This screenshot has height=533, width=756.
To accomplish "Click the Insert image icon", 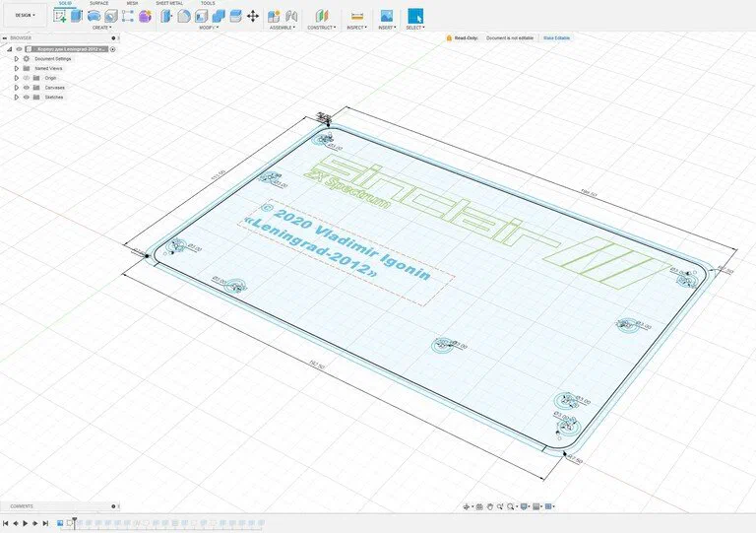I will (x=387, y=16).
